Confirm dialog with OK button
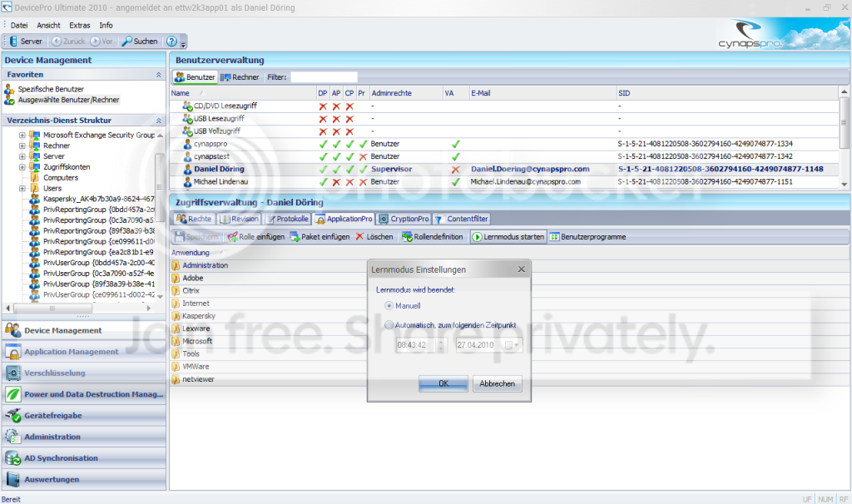 pyautogui.click(x=443, y=383)
